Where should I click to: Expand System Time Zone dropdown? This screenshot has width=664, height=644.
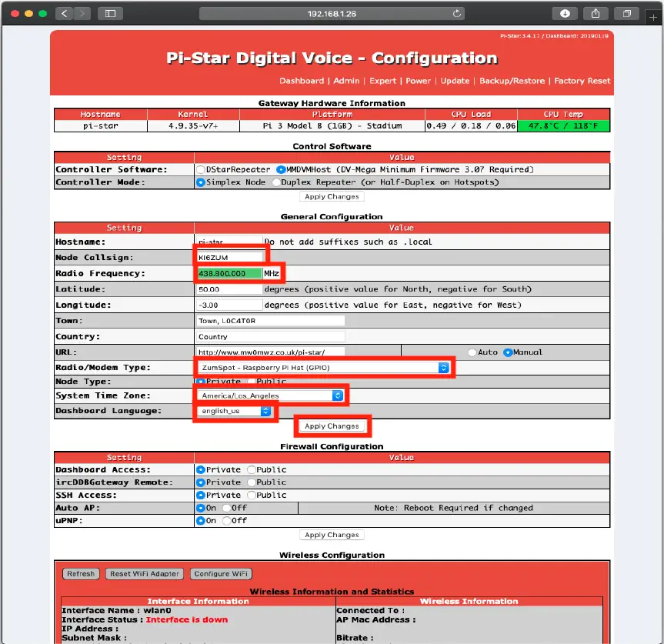269,395
